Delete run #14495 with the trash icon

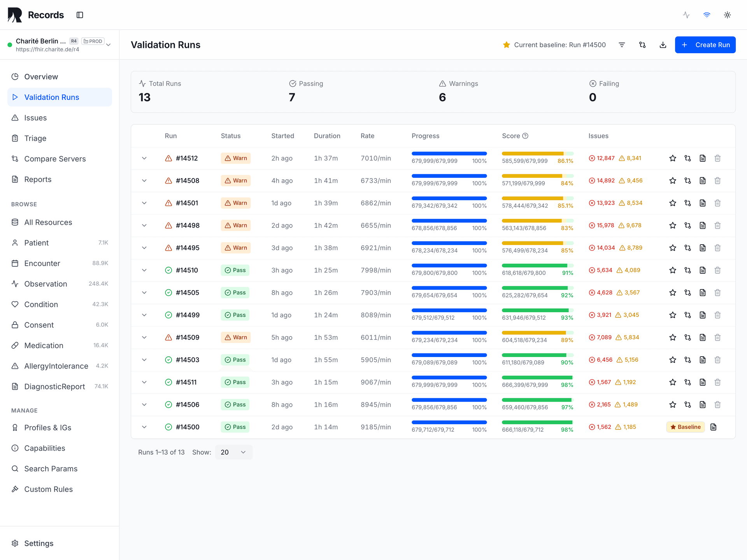[x=717, y=248]
